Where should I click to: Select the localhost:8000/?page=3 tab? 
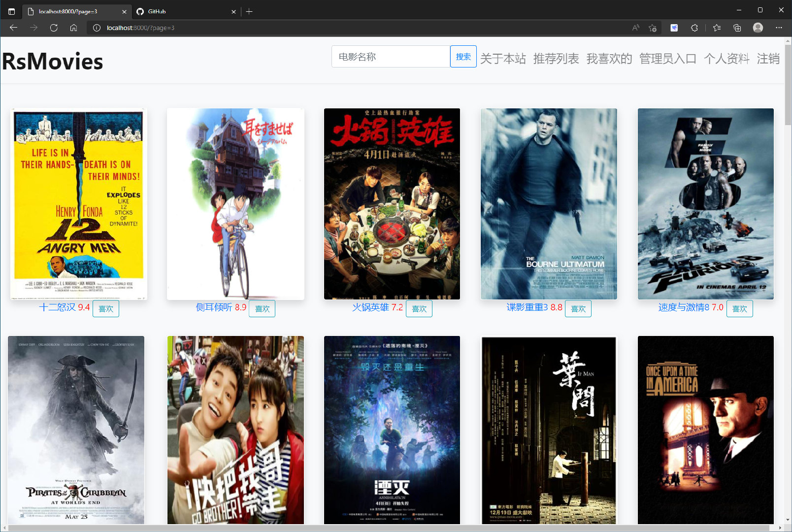click(77, 11)
